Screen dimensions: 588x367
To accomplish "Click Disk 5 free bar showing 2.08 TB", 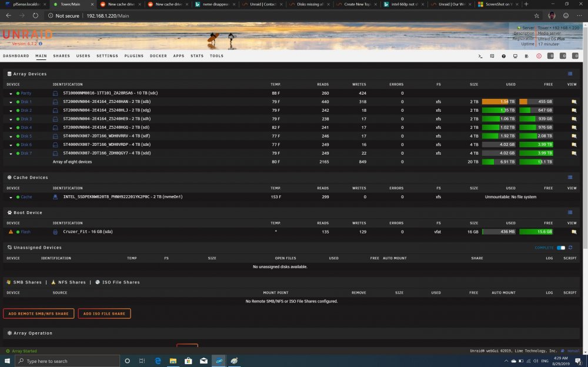I will tap(536, 136).
